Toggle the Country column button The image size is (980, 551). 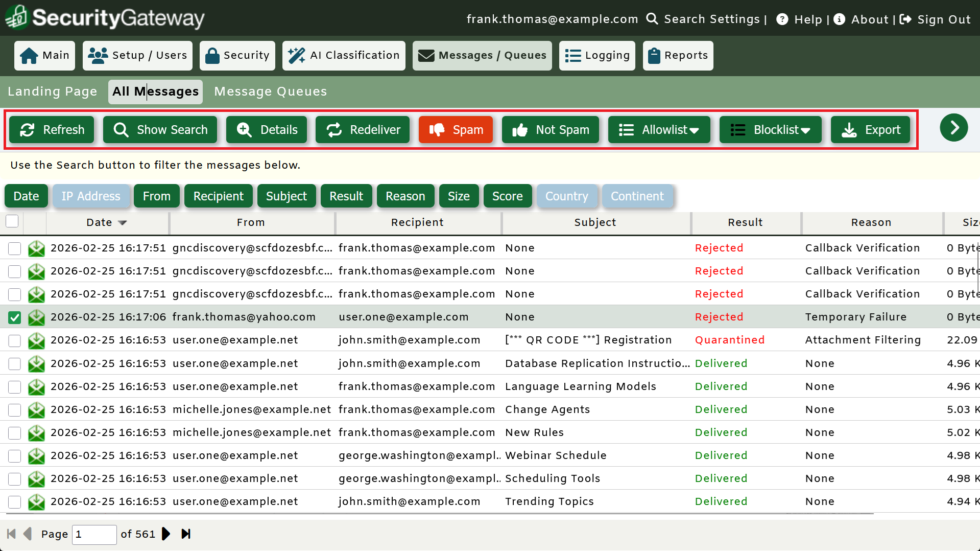point(567,196)
